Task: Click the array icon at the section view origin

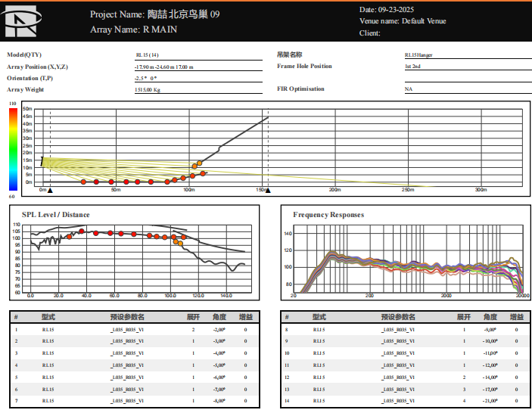Action: click(x=42, y=161)
